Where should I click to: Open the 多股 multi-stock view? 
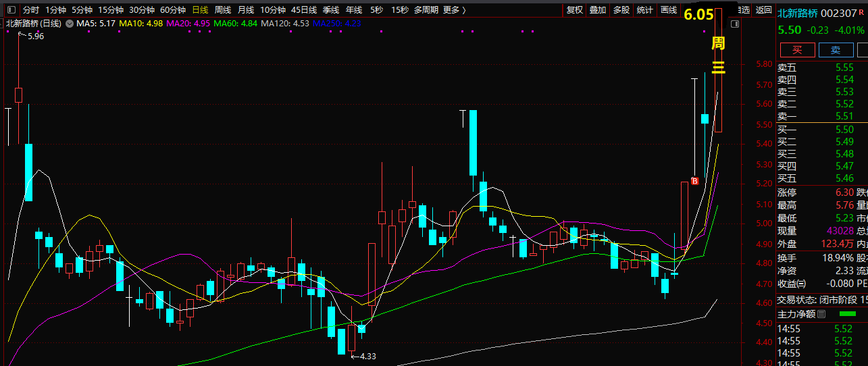point(621,10)
